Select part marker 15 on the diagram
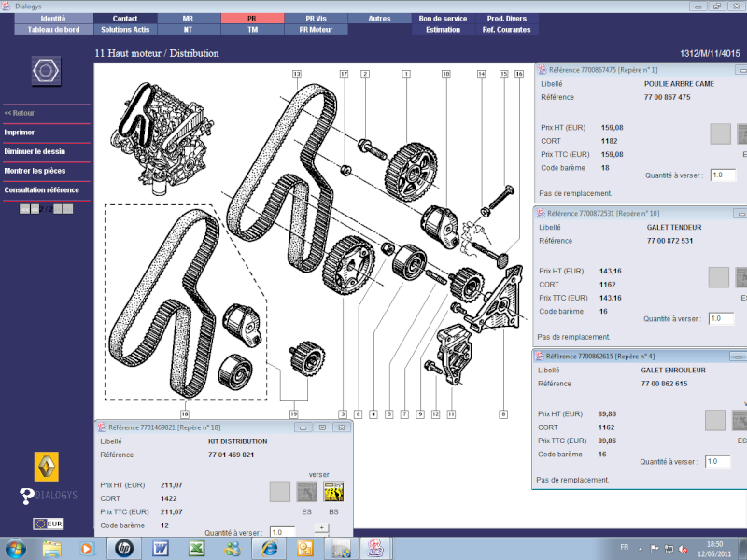Image resolution: width=747 pixels, height=560 pixels. (x=504, y=74)
